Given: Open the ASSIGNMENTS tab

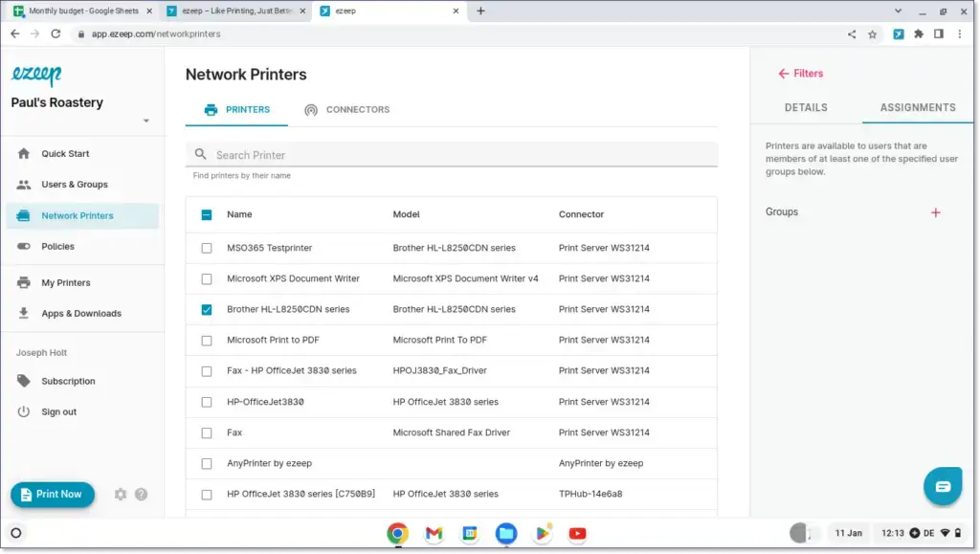Looking at the screenshot, I should [916, 107].
